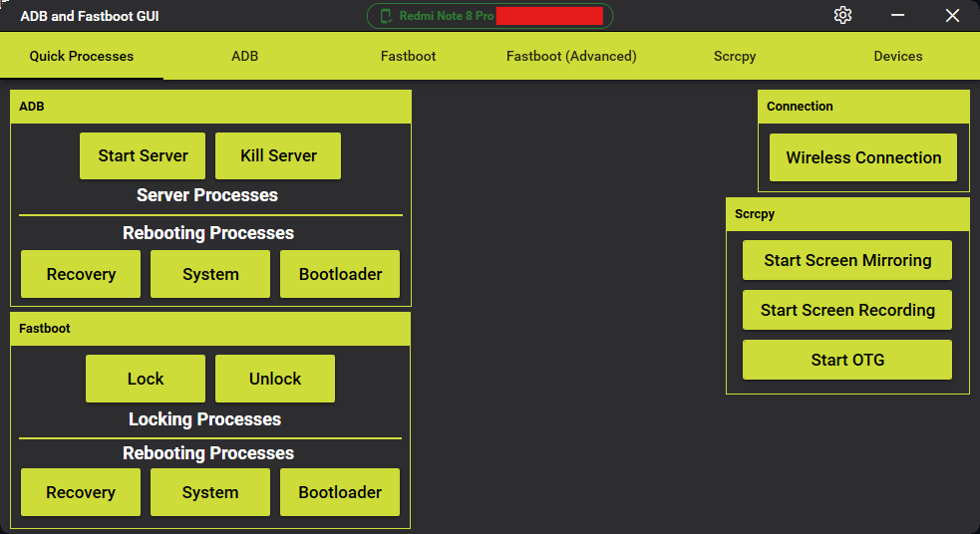Image resolution: width=980 pixels, height=534 pixels.
Task: Click the ADB panel header
Action: [x=210, y=107]
